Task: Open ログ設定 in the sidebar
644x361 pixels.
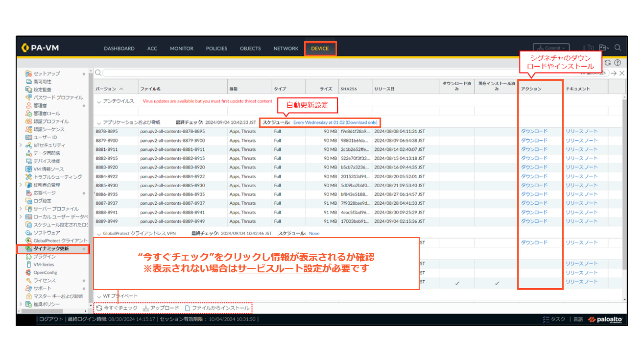Action: click(x=42, y=201)
